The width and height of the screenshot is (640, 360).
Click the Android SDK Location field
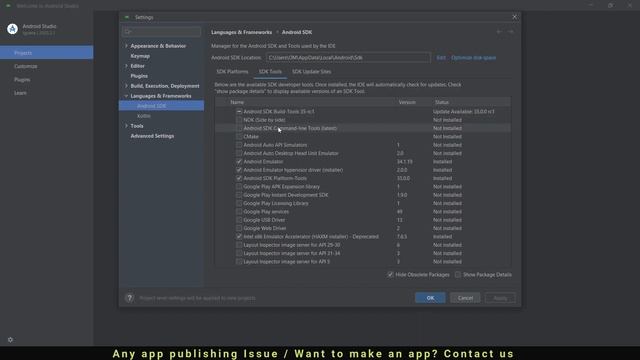pos(348,58)
